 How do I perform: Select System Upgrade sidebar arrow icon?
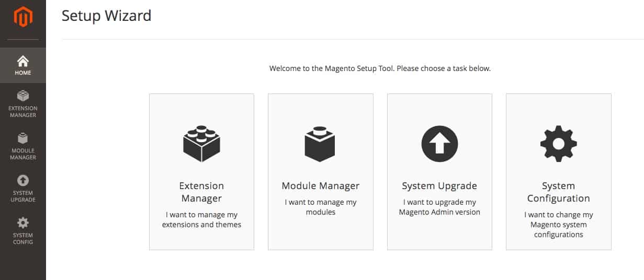pyautogui.click(x=23, y=181)
